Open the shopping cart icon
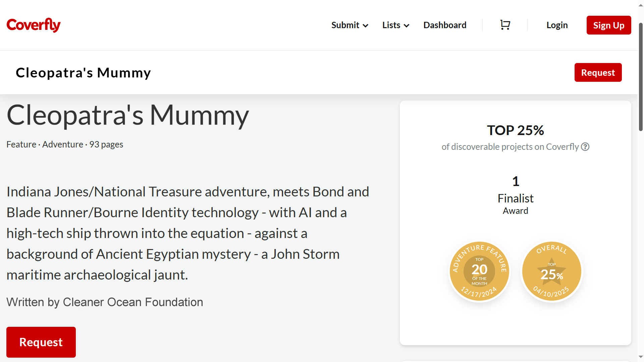This screenshot has width=644, height=362. pyautogui.click(x=505, y=25)
